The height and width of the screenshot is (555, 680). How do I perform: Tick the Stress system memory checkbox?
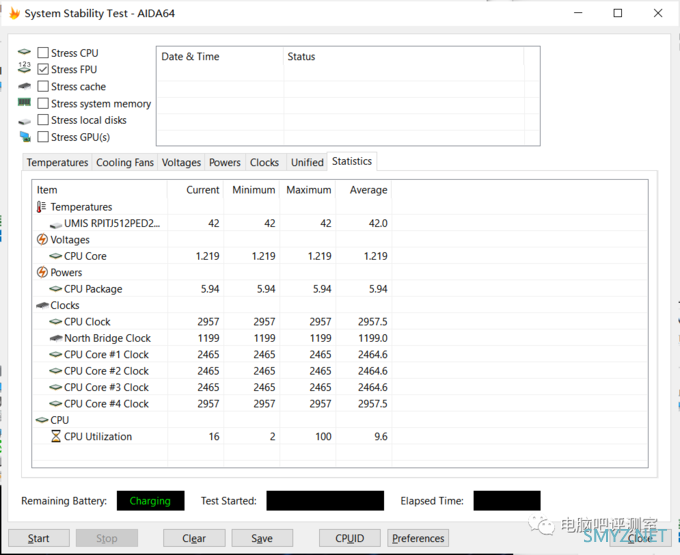pyautogui.click(x=43, y=103)
